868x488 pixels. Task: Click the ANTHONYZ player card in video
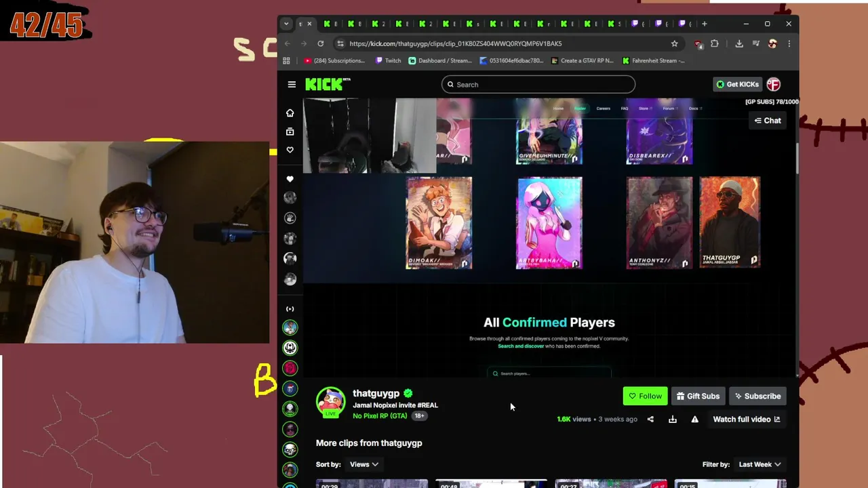click(659, 223)
